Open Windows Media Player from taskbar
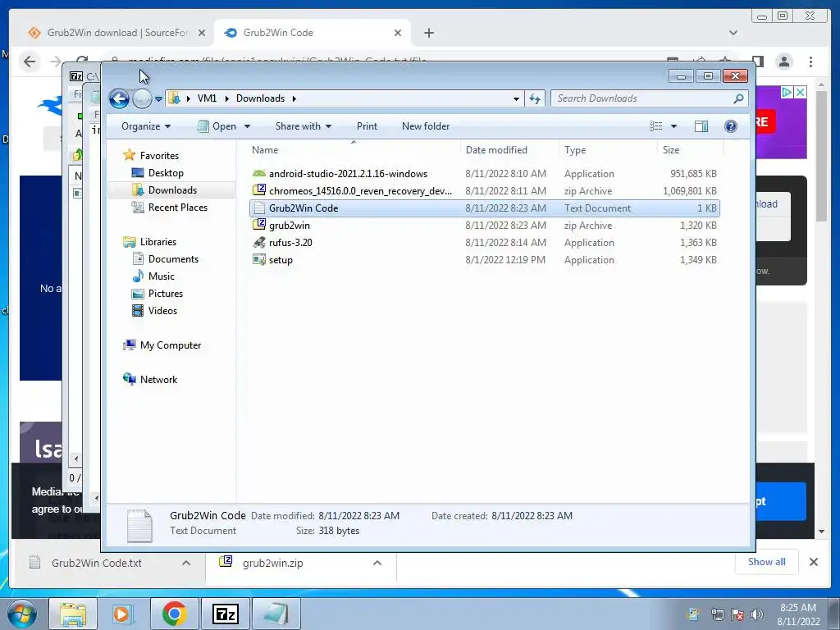Image resolution: width=840 pixels, height=630 pixels. 121,614
